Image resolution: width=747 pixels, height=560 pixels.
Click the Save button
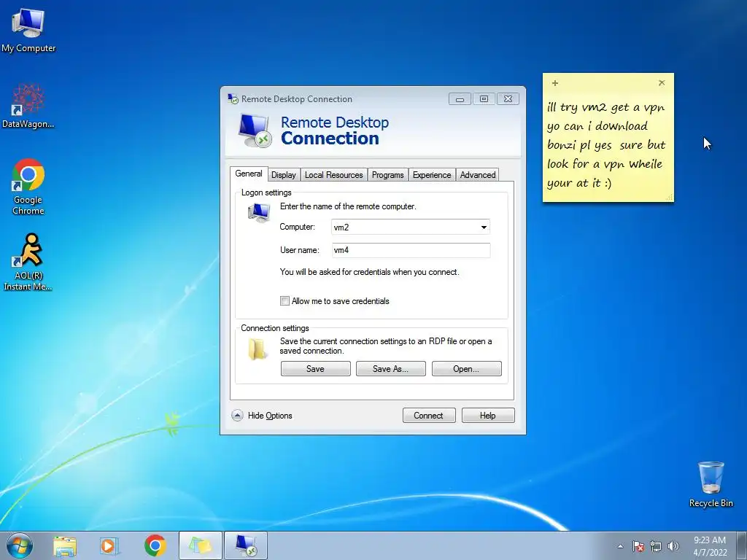[315, 368]
